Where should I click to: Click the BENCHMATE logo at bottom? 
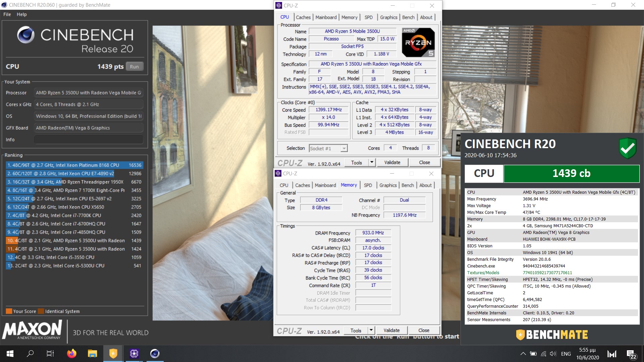click(552, 335)
